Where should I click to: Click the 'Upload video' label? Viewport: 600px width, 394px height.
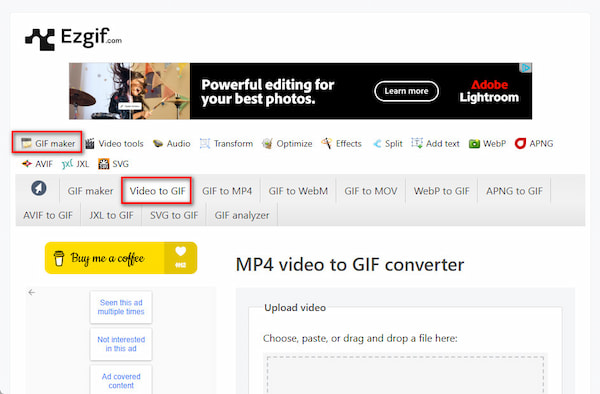[x=295, y=308]
